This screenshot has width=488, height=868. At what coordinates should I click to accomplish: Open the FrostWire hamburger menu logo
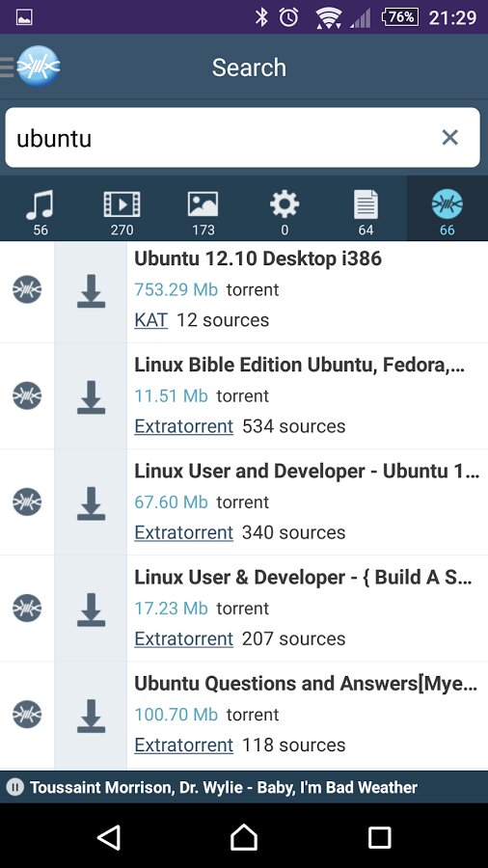[x=31, y=66]
